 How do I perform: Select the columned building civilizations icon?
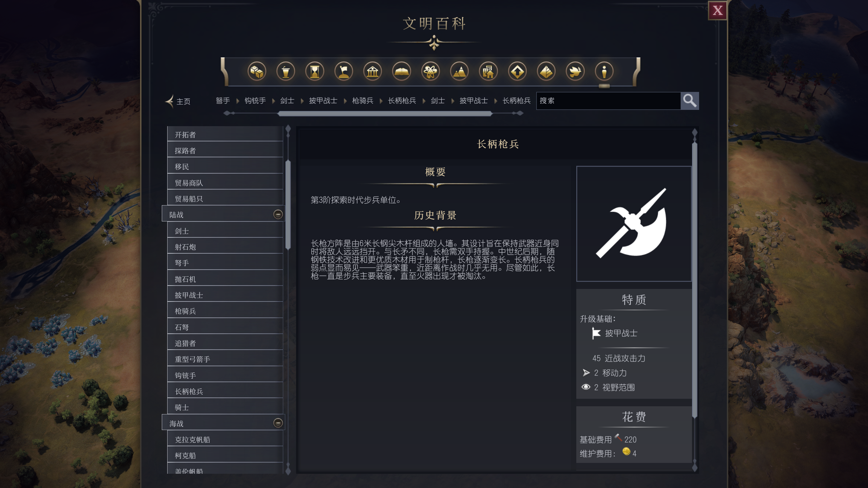click(372, 72)
